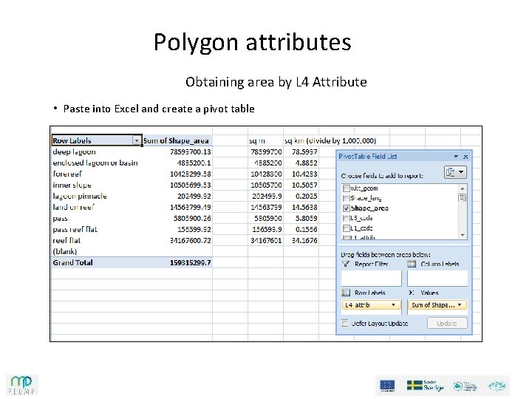Check the L5_code field checkbox
This screenshot has width=532, height=399.
click(346, 218)
